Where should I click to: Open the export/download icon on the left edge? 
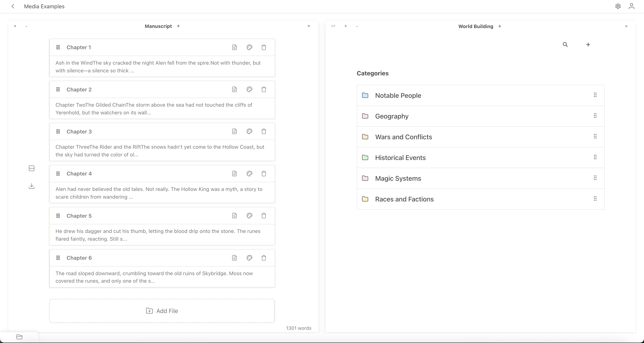pos(31,186)
